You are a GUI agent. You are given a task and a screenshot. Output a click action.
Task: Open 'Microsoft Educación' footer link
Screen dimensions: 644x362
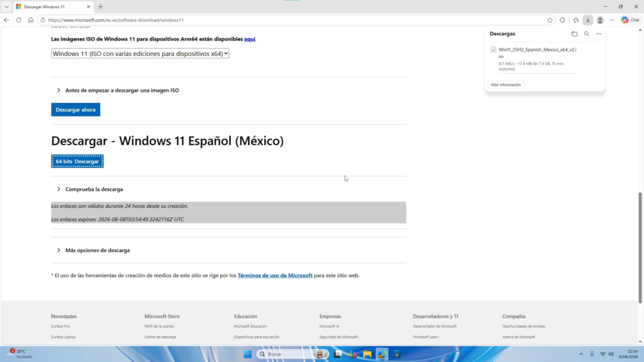[250, 326]
